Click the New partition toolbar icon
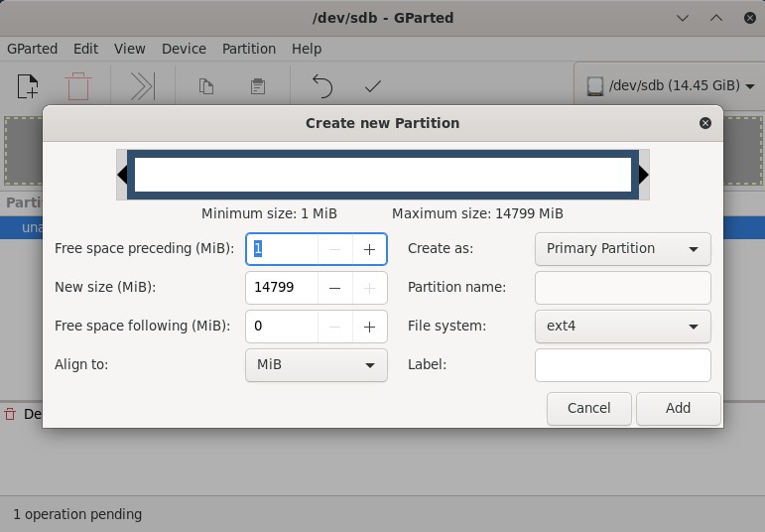 tap(28, 86)
